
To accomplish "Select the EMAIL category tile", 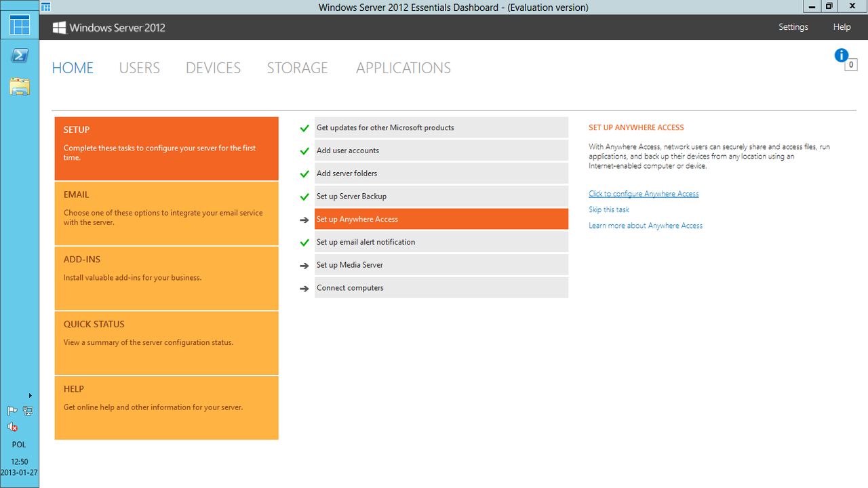I will click(x=167, y=213).
